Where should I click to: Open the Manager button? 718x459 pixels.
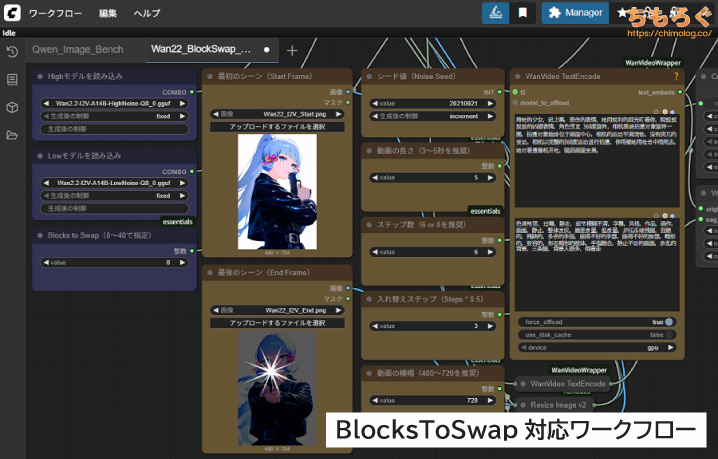[x=575, y=13]
